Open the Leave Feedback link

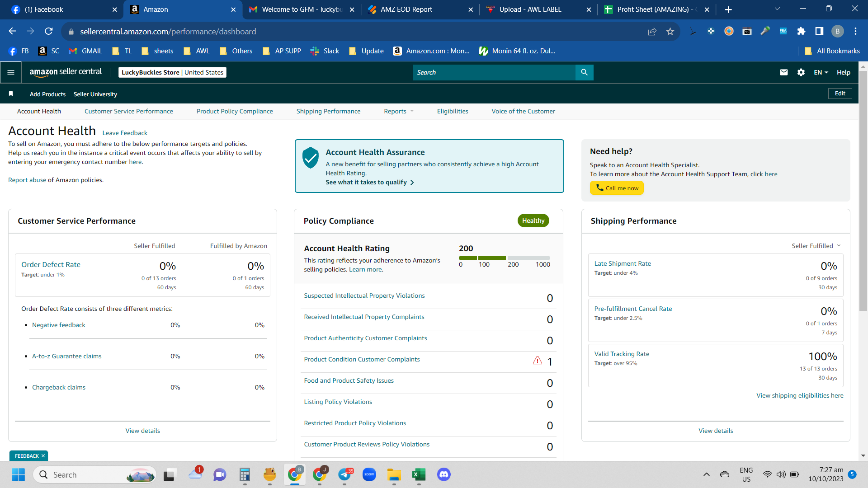(x=125, y=133)
